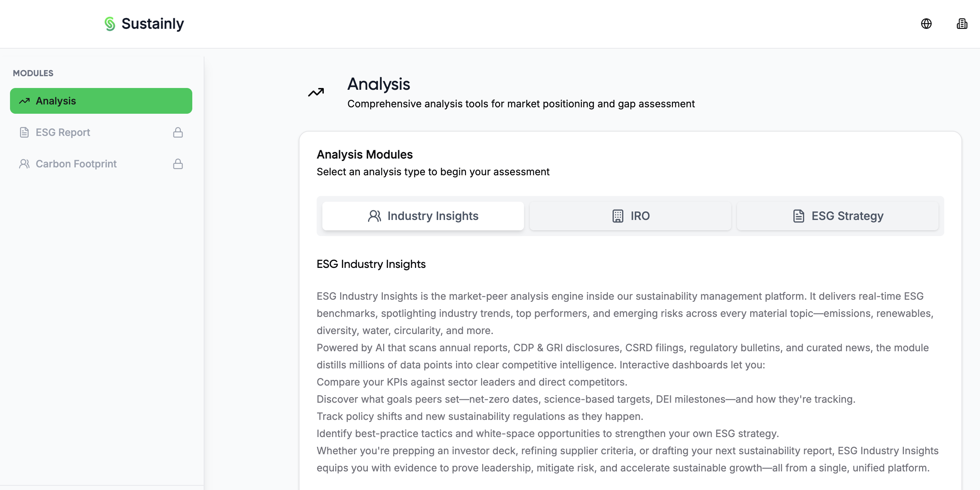
Task: Select the IRO analysis type
Action: (x=630, y=216)
